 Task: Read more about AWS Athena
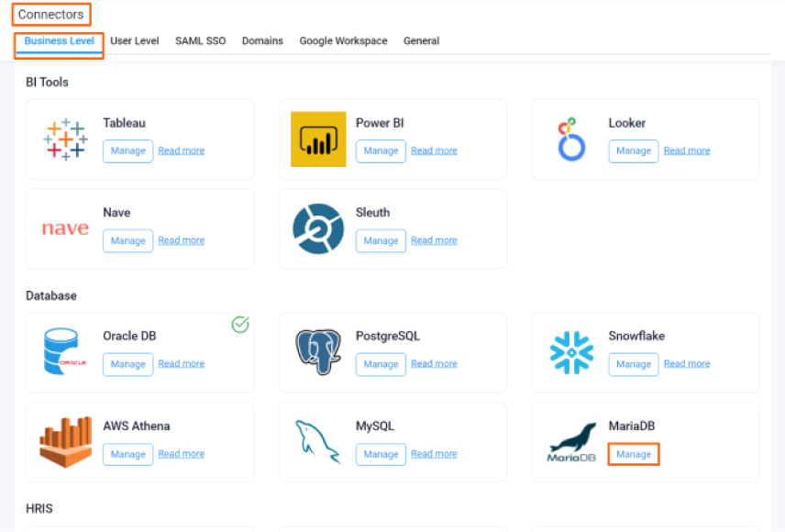(x=182, y=454)
